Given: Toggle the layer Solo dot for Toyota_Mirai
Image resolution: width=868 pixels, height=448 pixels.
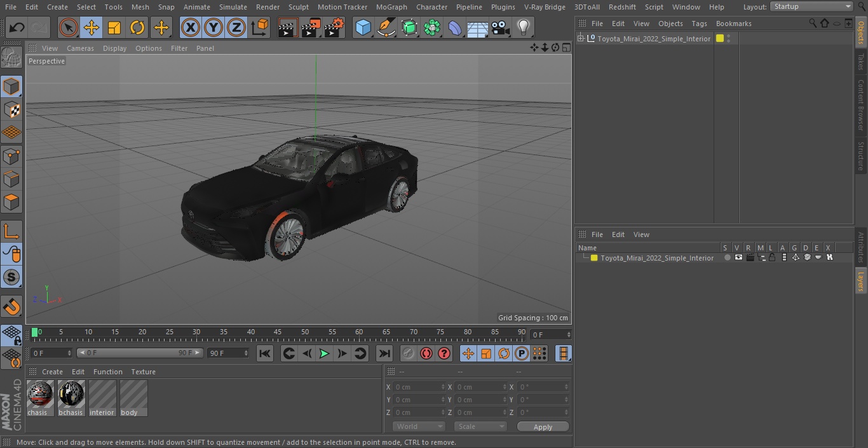Looking at the screenshot, I should (727, 258).
